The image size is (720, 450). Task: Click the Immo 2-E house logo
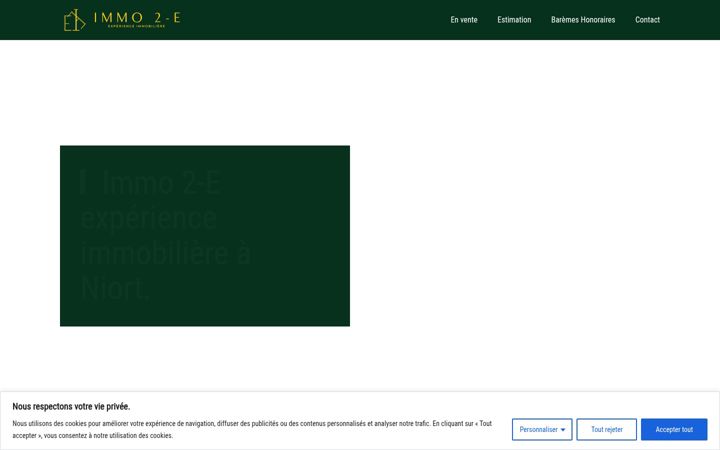point(122,20)
